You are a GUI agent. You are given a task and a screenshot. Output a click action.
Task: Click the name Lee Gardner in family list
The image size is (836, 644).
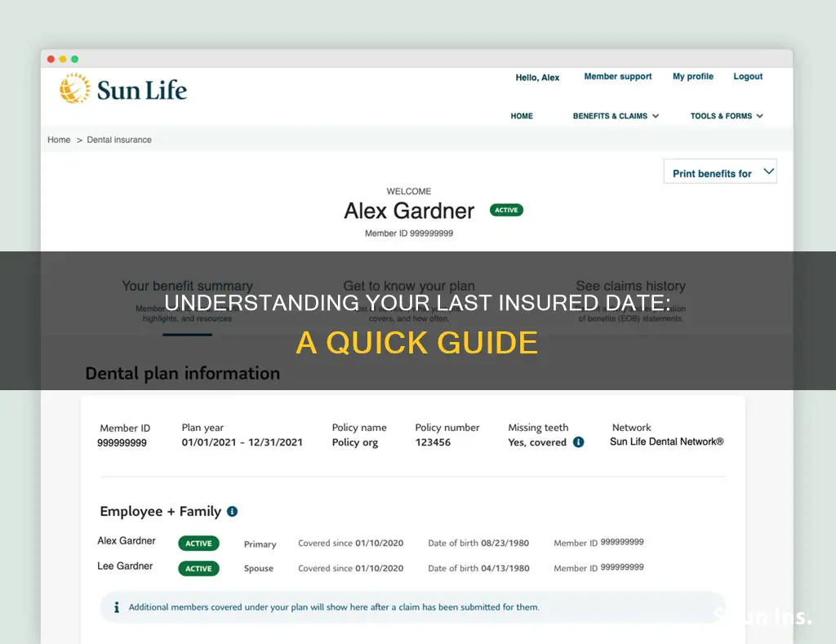(x=125, y=566)
